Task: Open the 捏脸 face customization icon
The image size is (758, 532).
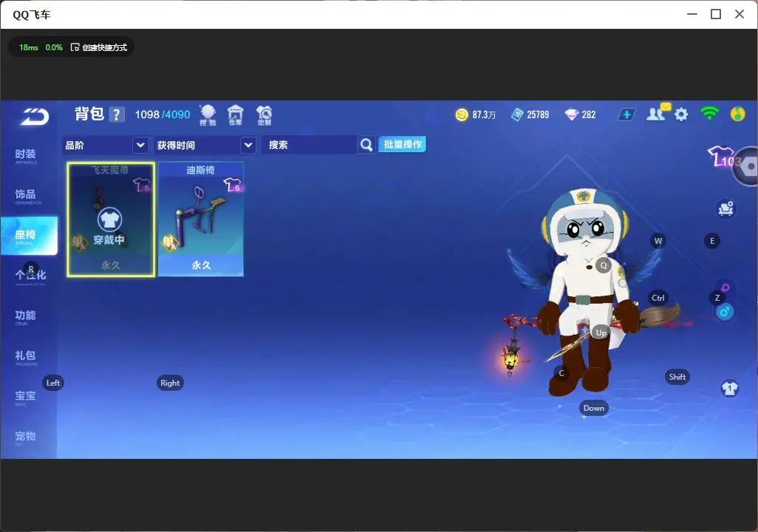Action: [208, 115]
